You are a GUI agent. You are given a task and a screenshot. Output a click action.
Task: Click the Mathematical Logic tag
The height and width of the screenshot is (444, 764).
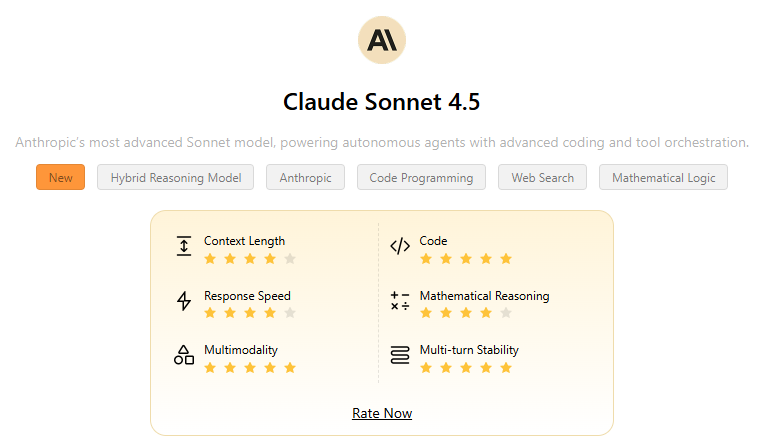(663, 177)
